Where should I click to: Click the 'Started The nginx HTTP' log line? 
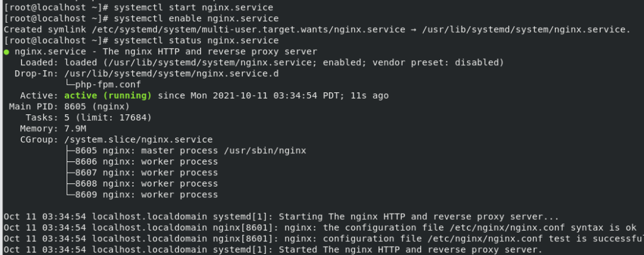coord(273,250)
